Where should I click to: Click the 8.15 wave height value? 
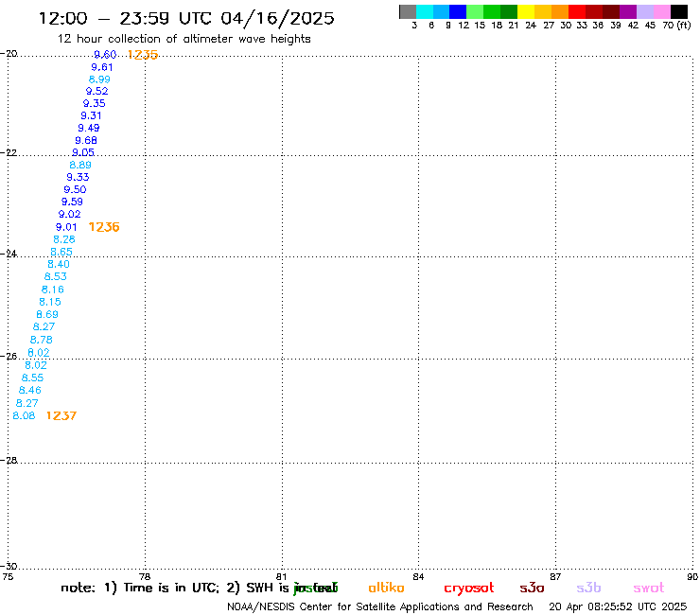[50, 302]
